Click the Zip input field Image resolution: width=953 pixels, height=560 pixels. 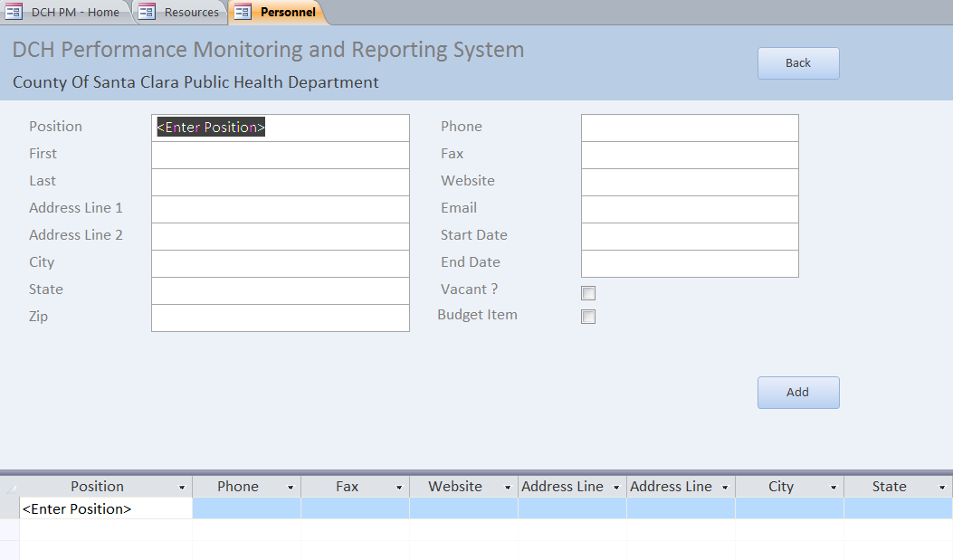(280, 318)
